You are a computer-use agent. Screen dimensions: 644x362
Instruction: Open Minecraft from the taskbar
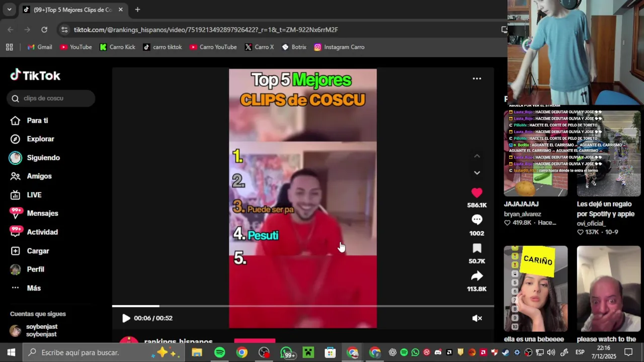point(308,352)
